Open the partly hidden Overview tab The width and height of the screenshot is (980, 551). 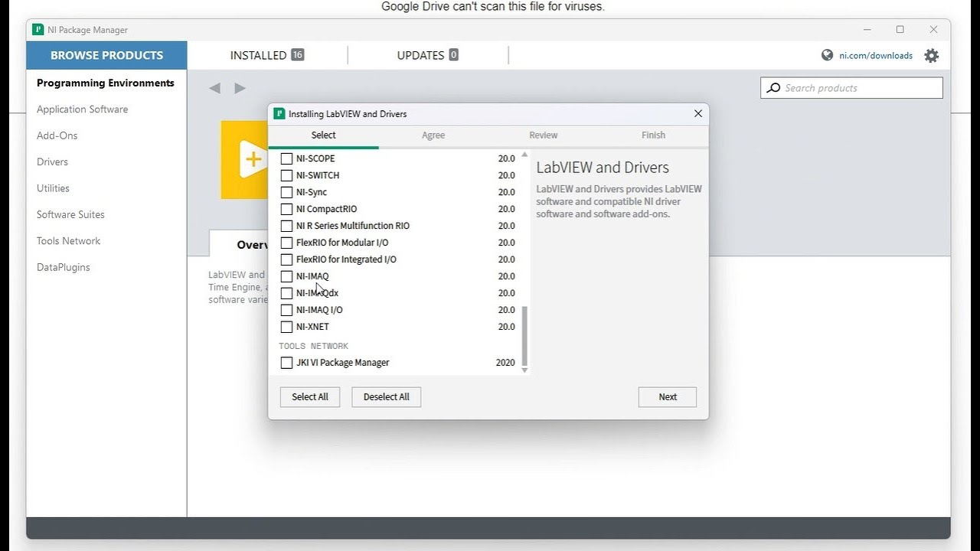pos(239,244)
